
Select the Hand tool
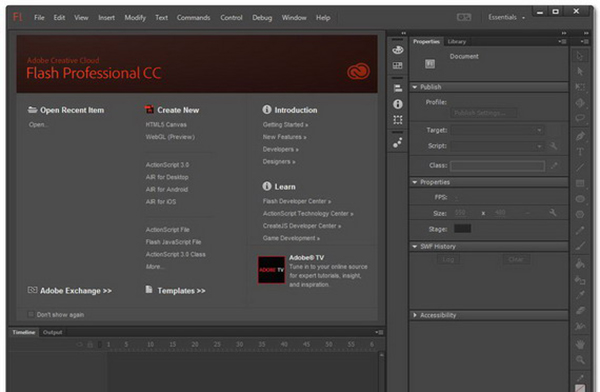580,344
